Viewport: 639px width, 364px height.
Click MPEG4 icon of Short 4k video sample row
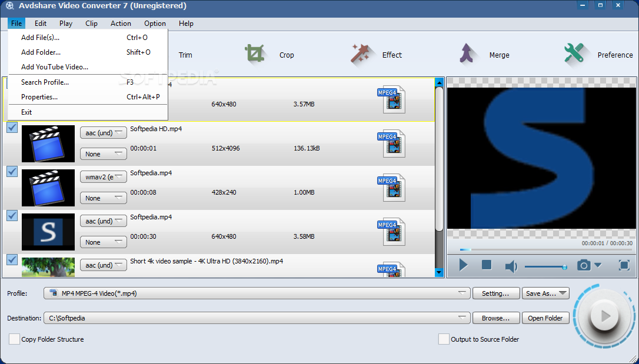coord(391,269)
